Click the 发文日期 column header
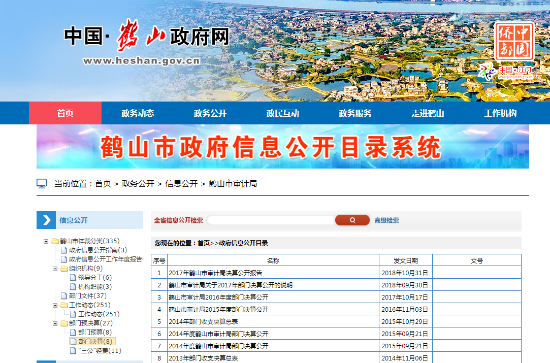The image size is (550, 363). 405,261
